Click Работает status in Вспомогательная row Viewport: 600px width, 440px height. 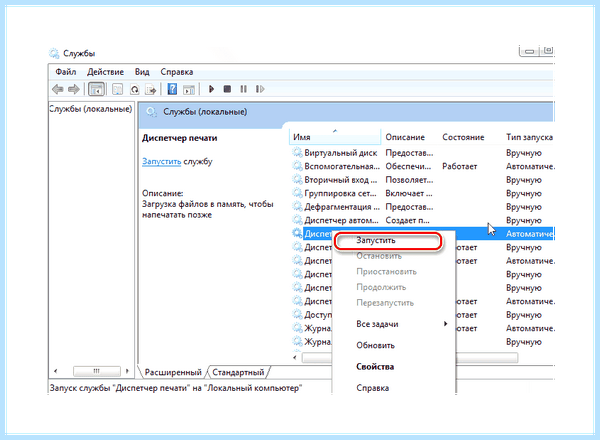pyautogui.click(x=460, y=166)
